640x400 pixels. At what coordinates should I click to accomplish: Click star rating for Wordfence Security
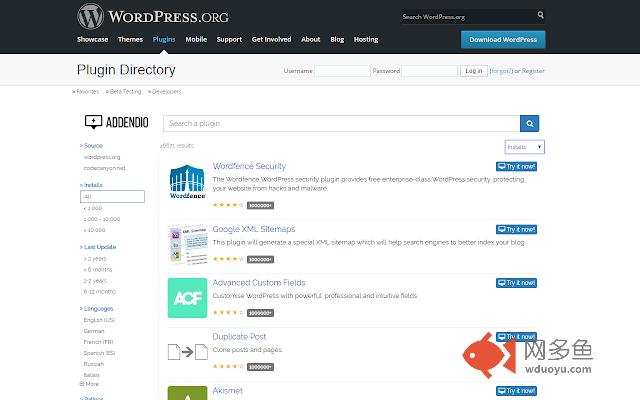(228, 205)
